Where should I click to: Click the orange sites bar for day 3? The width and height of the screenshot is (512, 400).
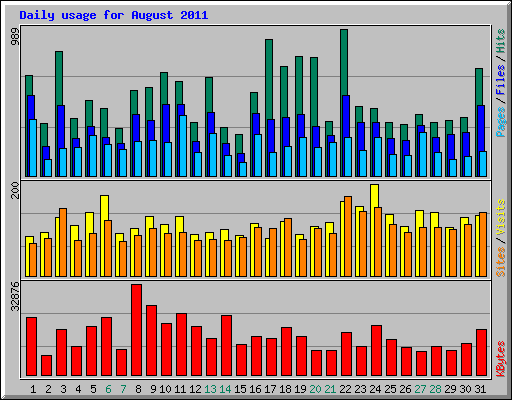pyautogui.click(x=63, y=242)
